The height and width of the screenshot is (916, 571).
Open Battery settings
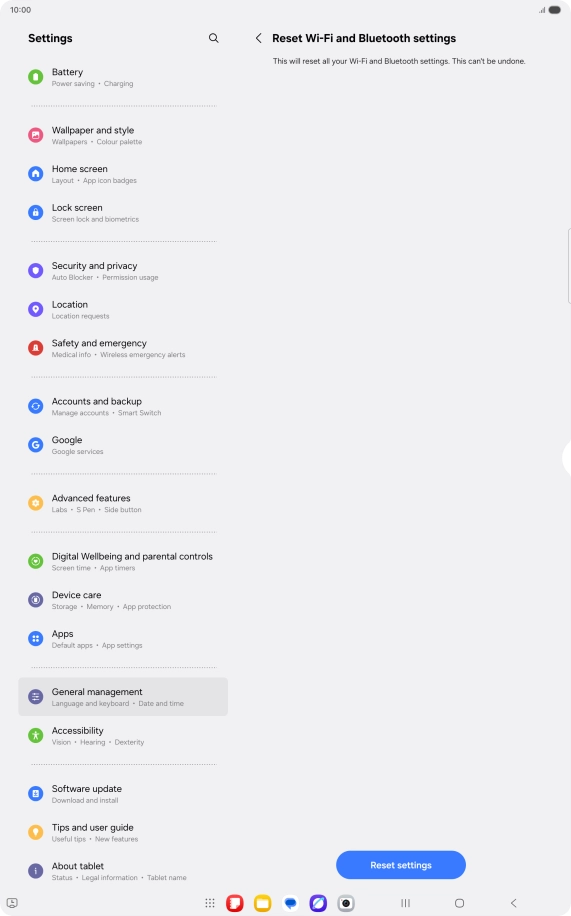point(123,77)
